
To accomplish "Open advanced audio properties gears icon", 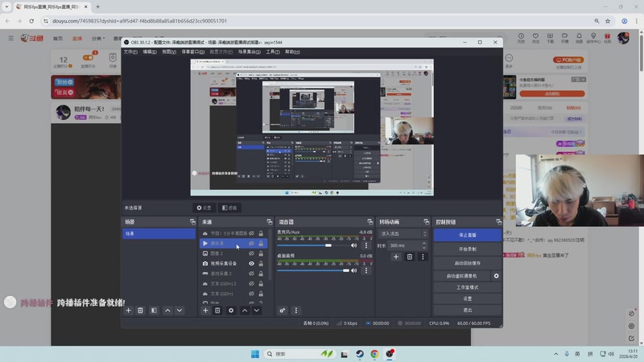I will tap(283, 311).
